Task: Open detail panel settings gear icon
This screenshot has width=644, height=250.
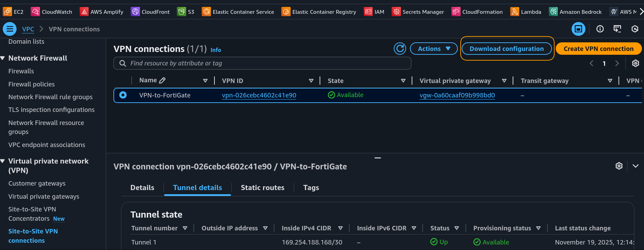Action: [x=619, y=166]
